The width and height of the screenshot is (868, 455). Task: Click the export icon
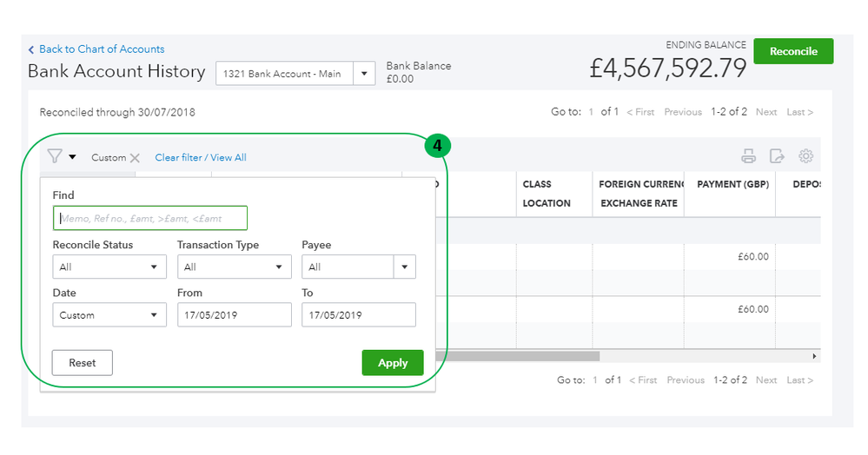pyautogui.click(x=777, y=157)
